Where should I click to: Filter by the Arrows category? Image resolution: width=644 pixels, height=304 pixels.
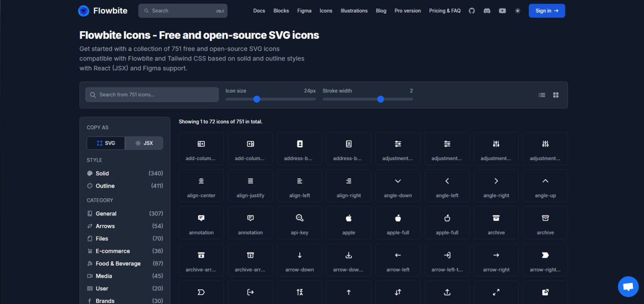click(x=125, y=226)
